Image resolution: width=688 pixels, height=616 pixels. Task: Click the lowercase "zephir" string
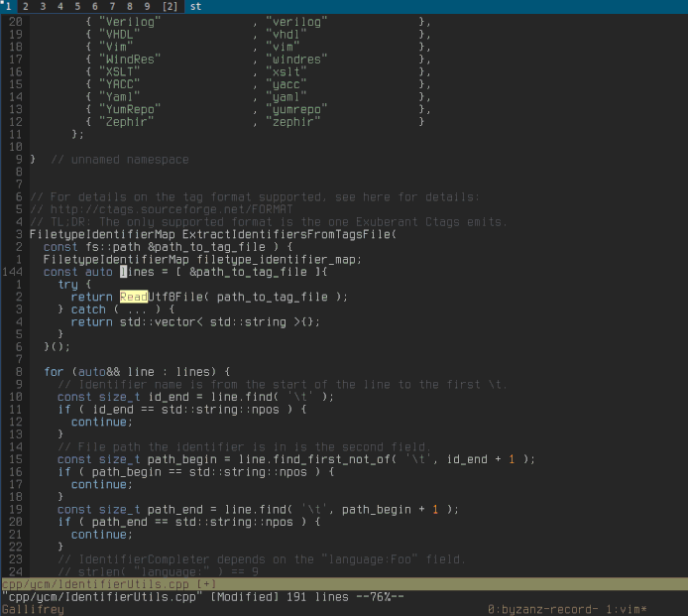pyautogui.click(x=293, y=122)
